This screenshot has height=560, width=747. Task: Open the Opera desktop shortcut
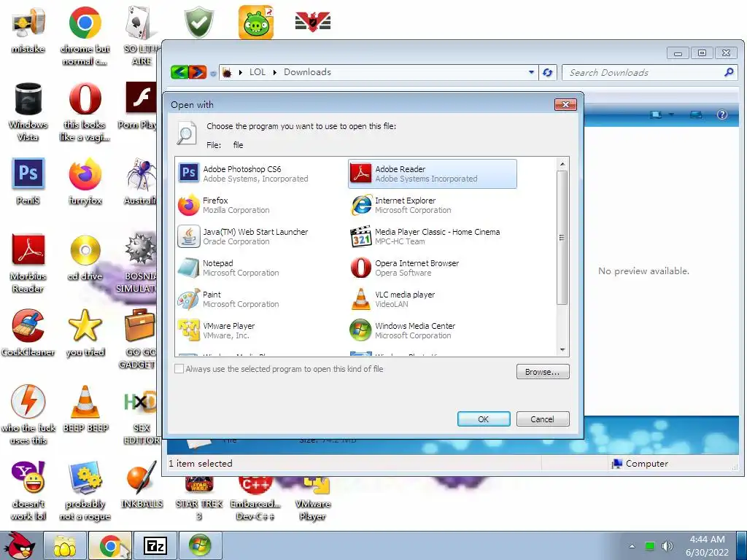(85, 112)
